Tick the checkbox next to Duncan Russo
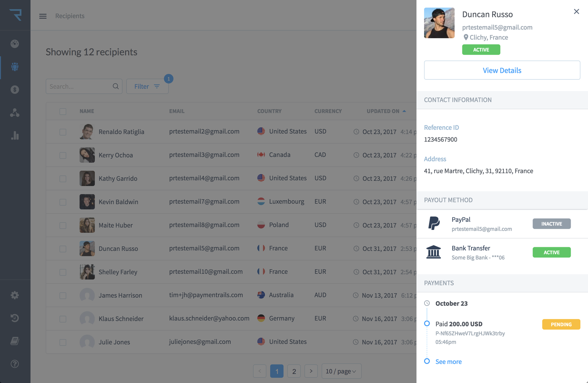The image size is (588, 383). pyautogui.click(x=63, y=248)
